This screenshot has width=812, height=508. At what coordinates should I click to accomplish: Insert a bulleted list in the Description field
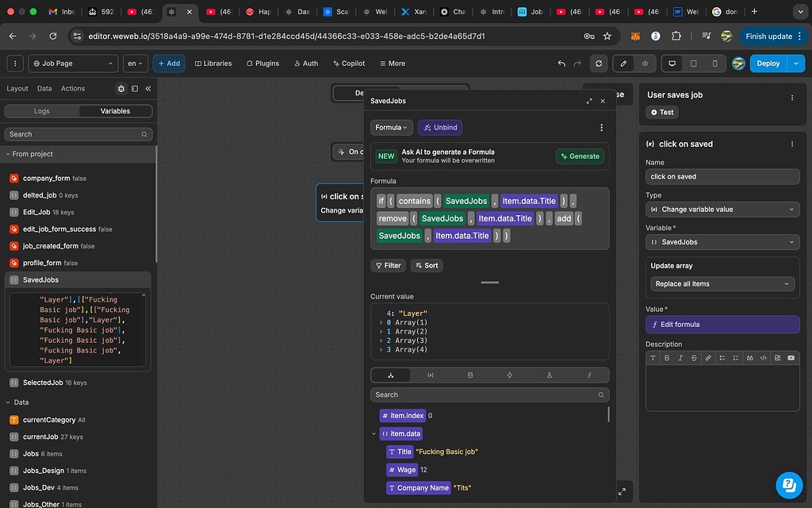point(722,358)
